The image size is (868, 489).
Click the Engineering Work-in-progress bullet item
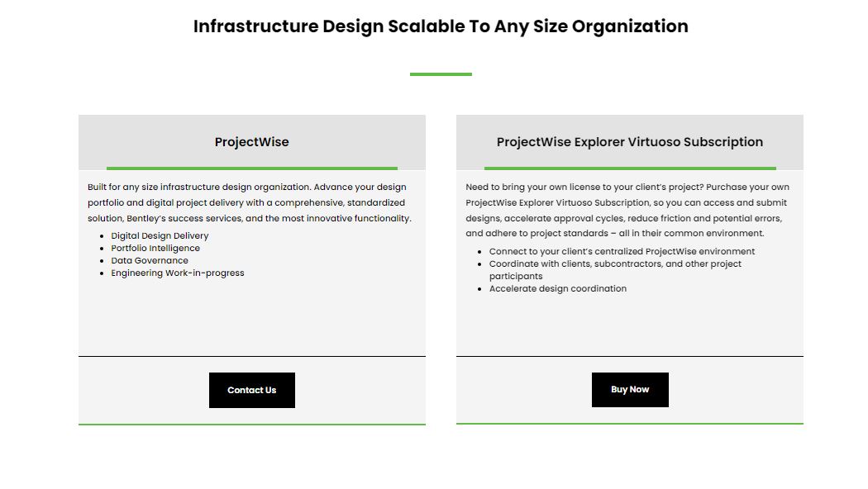click(x=178, y=273)
